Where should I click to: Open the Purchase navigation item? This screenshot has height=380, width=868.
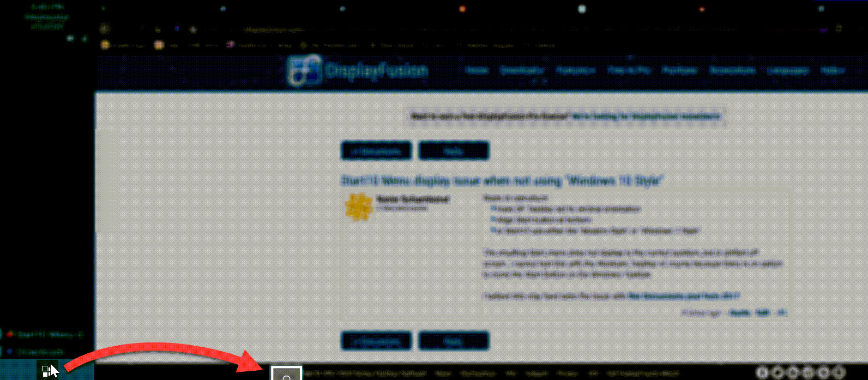[680, 70]
